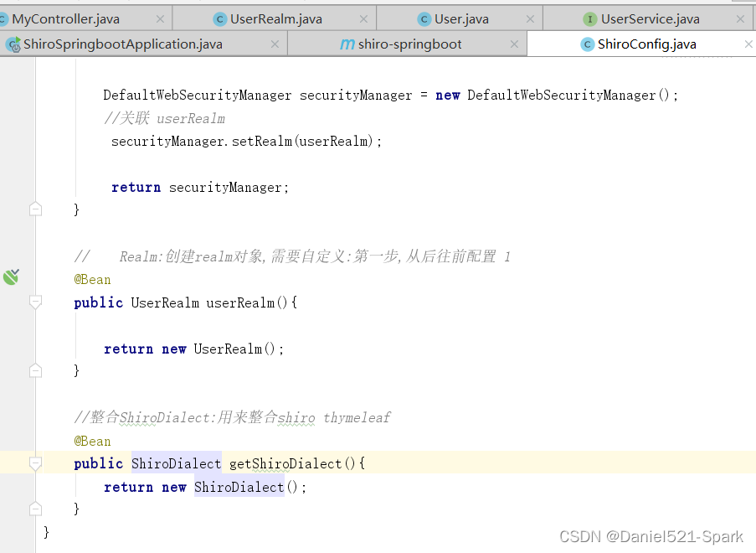Click the securityManager variable declaration
This screenshot has height=553, width=756.
356,95
